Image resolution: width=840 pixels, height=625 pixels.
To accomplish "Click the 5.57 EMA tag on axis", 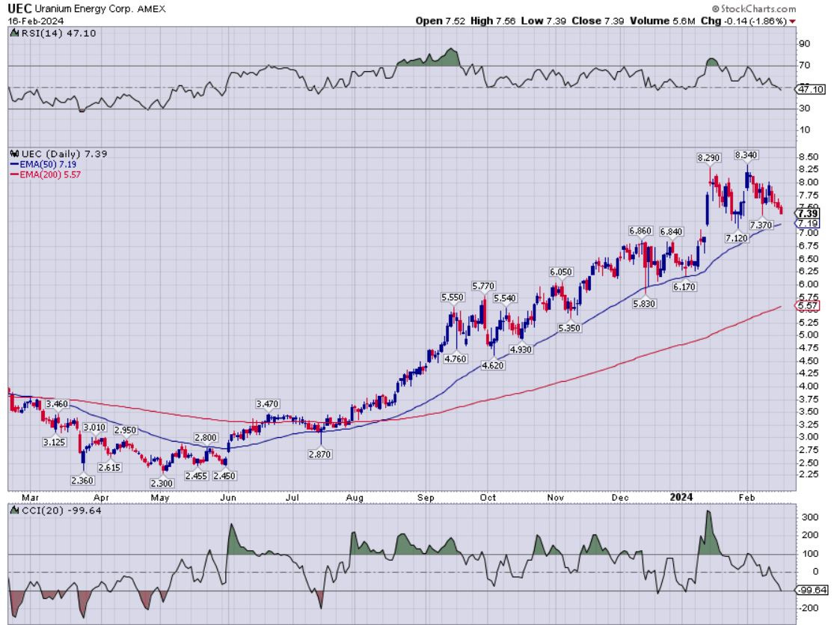I will pos(808,306).
